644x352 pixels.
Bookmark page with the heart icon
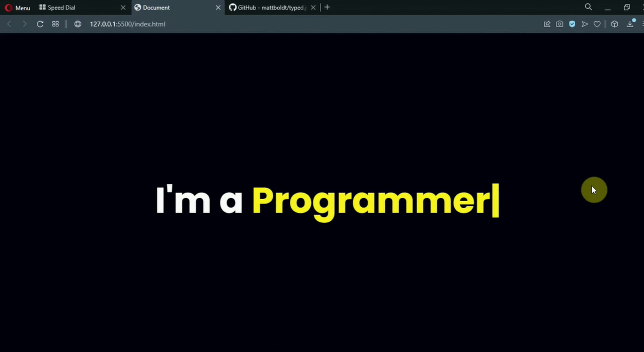[597, 24]
